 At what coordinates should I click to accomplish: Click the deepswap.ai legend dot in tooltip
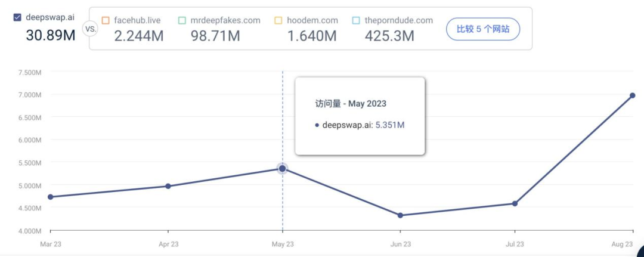(317, 125)
